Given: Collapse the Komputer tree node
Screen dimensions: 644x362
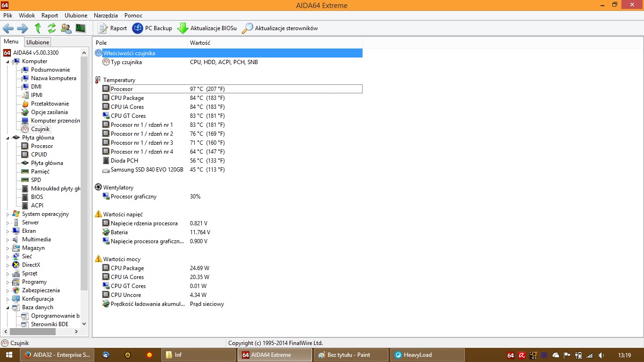Looking at the screenshot, I should coord(8,62).
